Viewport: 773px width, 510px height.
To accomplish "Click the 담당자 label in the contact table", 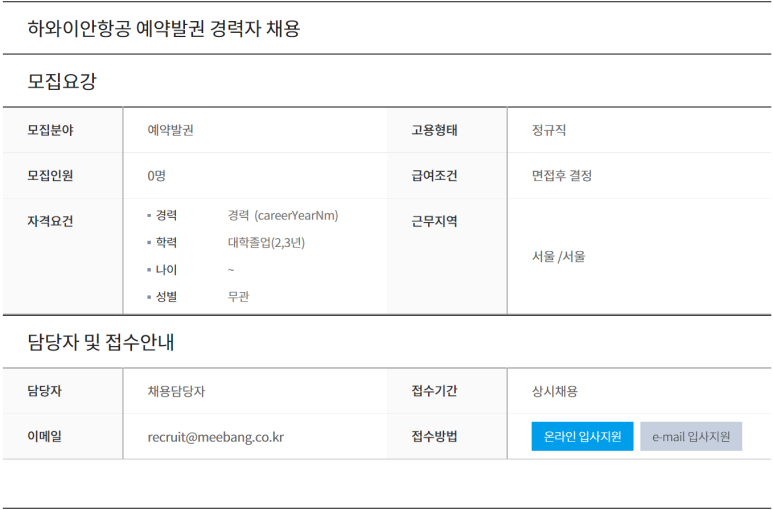I will coord(44,391).
